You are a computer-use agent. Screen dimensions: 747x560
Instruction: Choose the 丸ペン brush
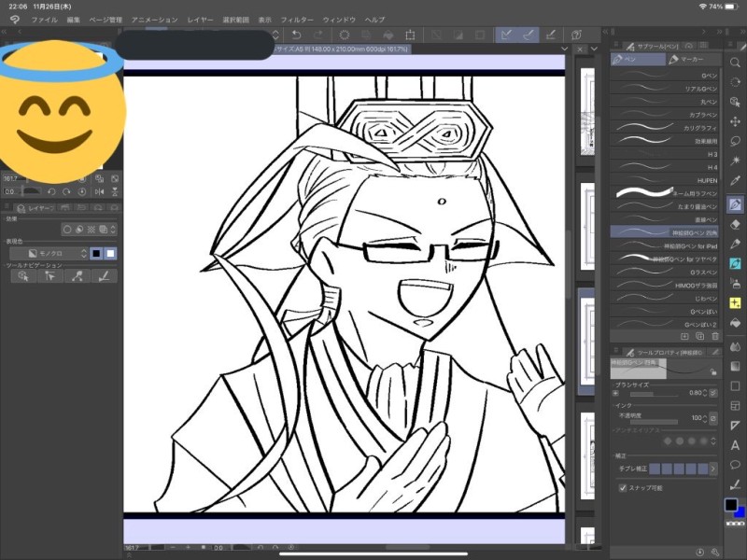(665, 102)
